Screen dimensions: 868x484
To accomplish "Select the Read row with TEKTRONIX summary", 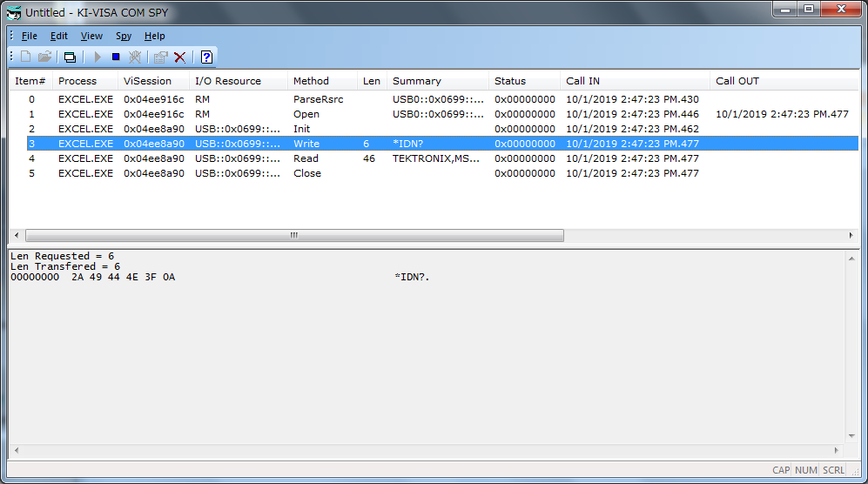I will [x=348, y=158].
